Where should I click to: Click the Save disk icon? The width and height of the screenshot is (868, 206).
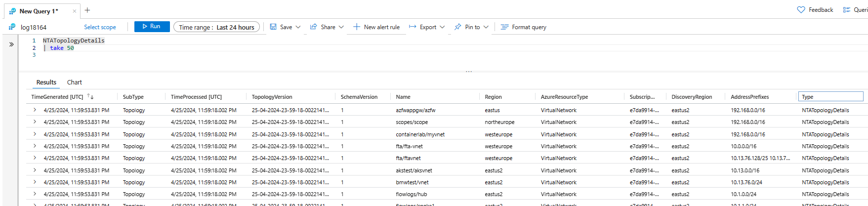[x=273, y=27]
